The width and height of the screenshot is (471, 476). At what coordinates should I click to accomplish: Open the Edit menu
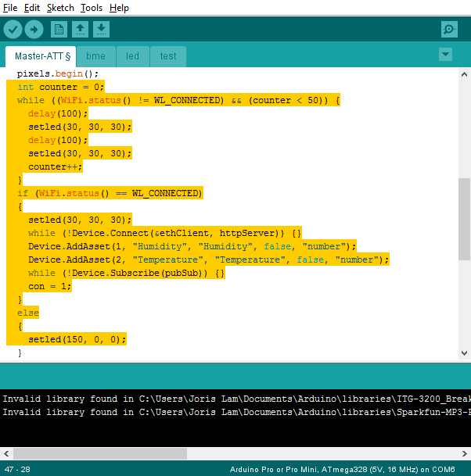tap(32, 8)
